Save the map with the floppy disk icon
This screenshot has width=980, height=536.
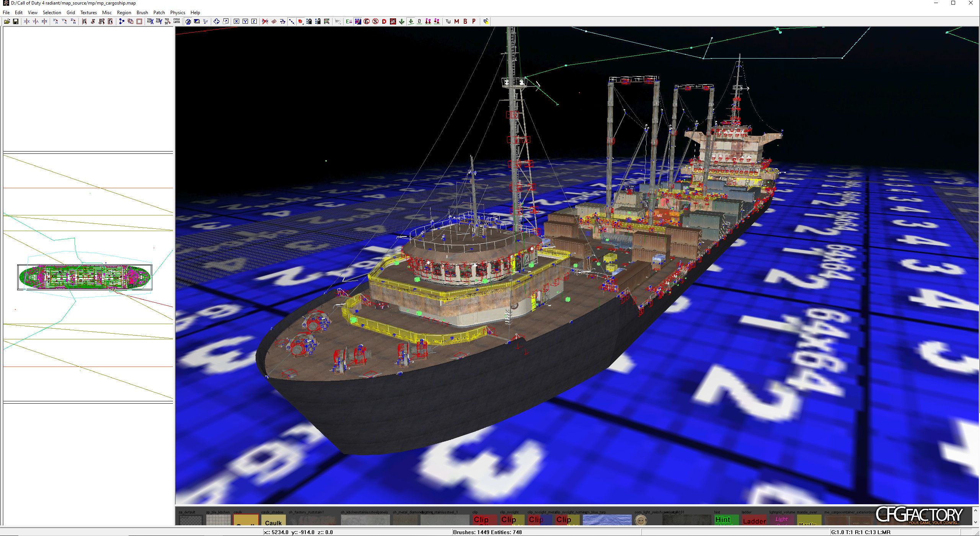click(16, 21)
